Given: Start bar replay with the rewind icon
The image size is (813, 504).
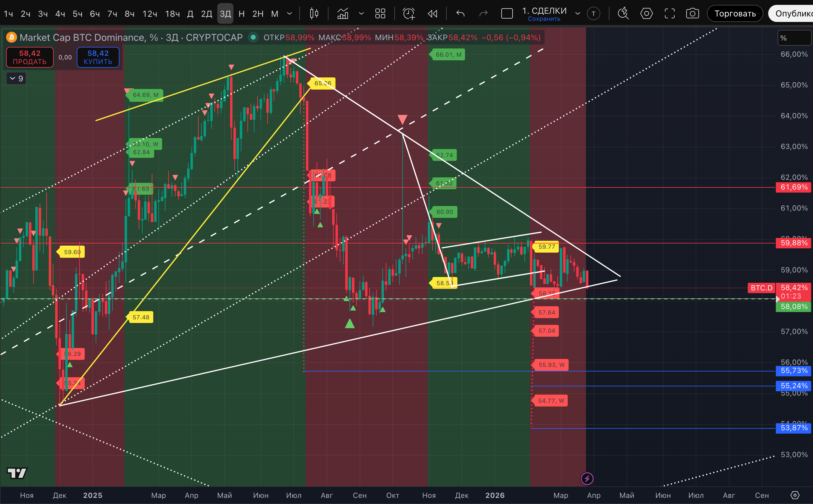Looking at the screenshot, I should [x=432, y=14].
